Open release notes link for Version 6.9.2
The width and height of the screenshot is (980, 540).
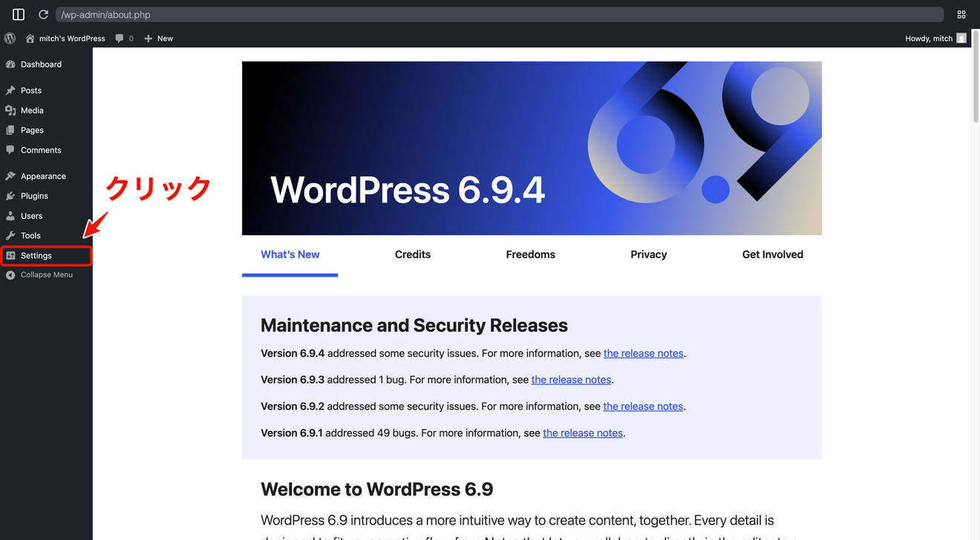click(643, 406)
